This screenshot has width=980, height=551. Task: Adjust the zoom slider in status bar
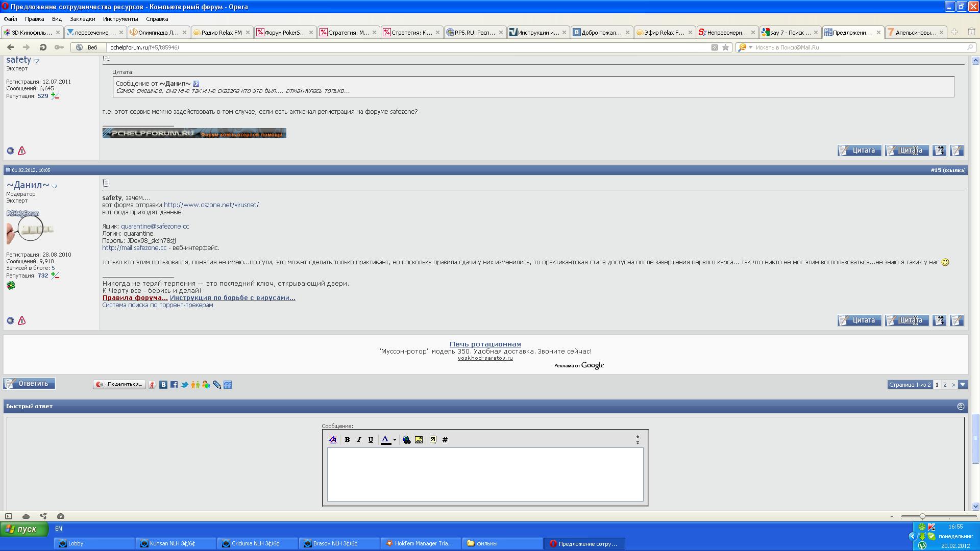(x=922, y=516)
